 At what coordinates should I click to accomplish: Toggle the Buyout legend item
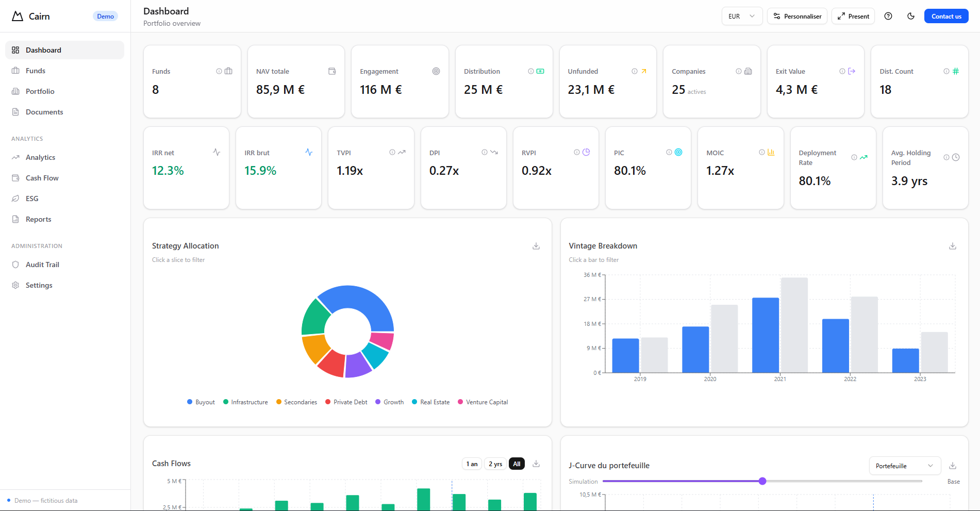[x=201, y=402]
